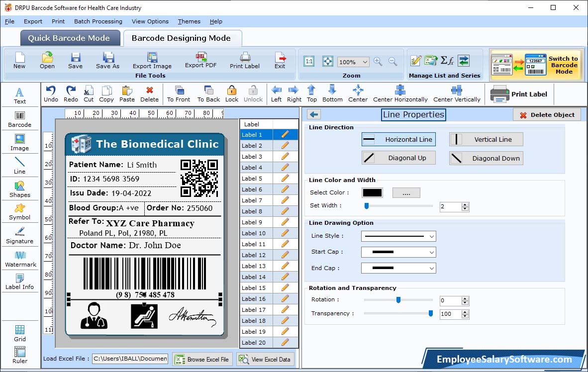The width and height of the screenshot is (588, 372).
Task: Choose the Image tool in sidebar
Action: (19, 143)
